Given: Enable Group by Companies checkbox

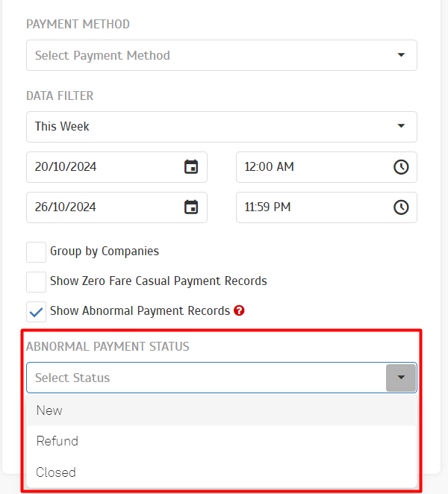Looking at the screenshot, I should point(36,252).
